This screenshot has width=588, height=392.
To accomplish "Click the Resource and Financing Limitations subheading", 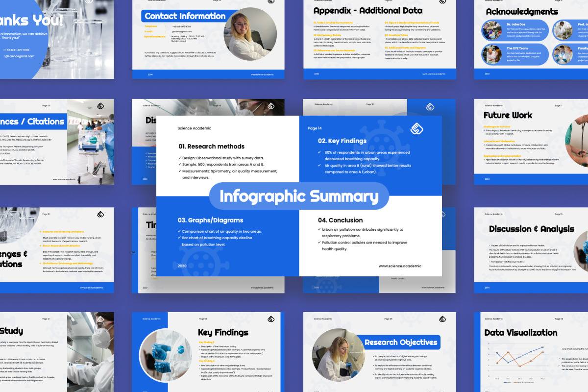I will click(x=63, y=231).
